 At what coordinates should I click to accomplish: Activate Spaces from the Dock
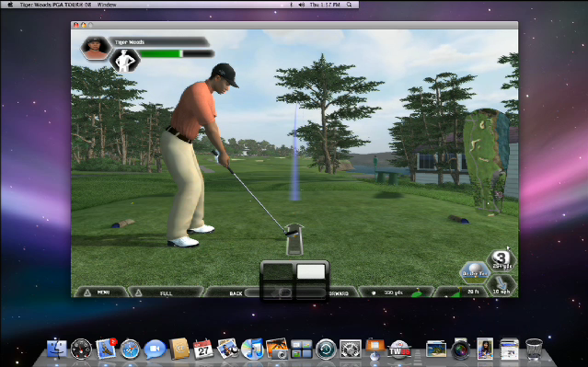pyautogui.click(x=302, y=349)
